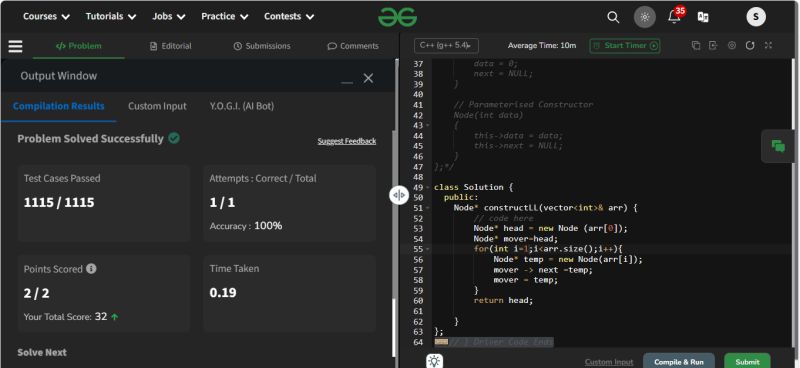
Task: Switch to the Editorial tab
Action: tap(170, 46)
